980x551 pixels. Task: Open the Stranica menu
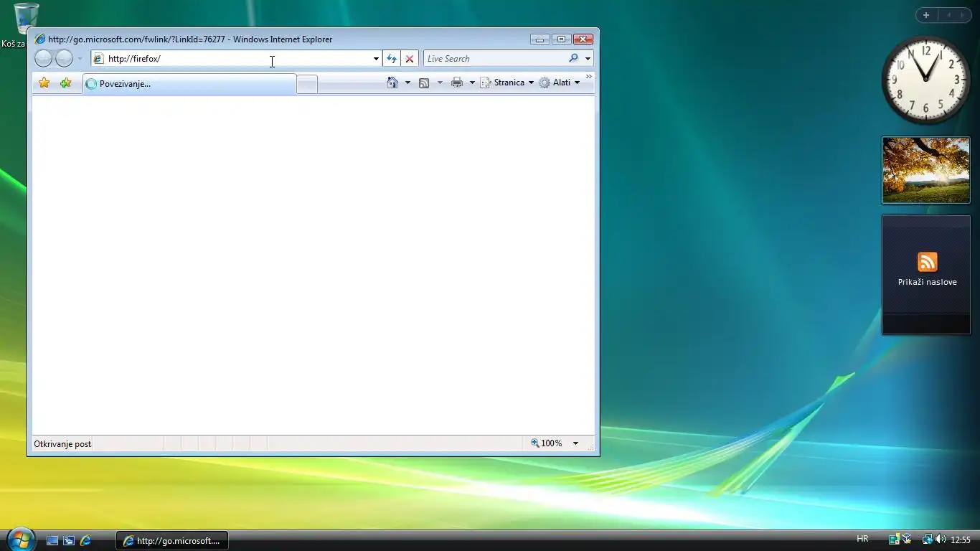click(x=507, y=83)
